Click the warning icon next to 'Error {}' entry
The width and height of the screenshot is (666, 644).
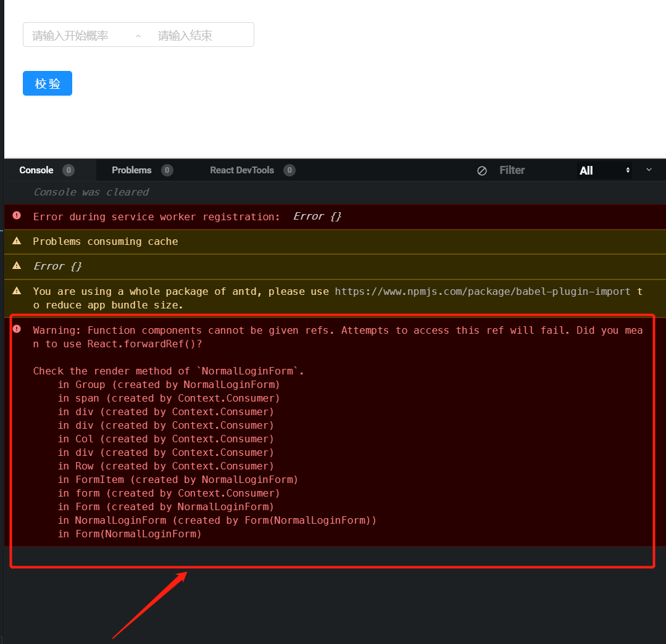16,266
